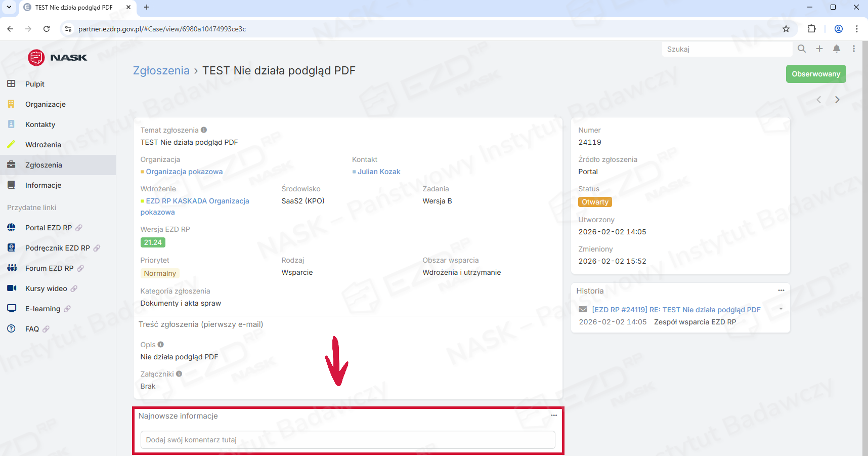The width and height of the screenshot is (868, 456).
Task: Open Pulpit in the sidebar
Action: coord(35,84)
